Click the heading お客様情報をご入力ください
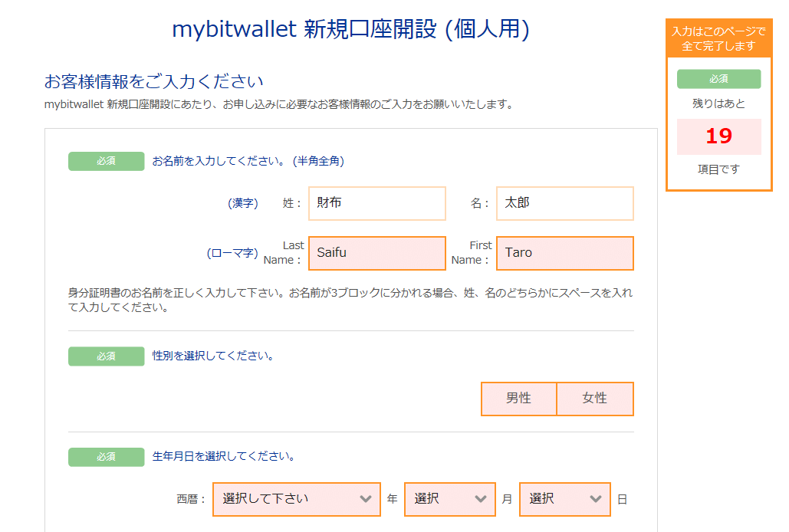 [153, 81]
